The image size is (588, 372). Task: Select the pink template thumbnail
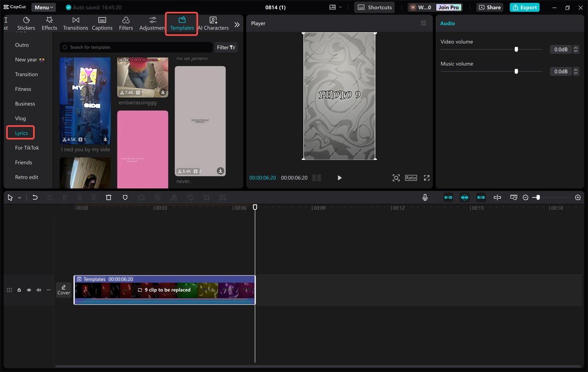[x=142, y=149]
